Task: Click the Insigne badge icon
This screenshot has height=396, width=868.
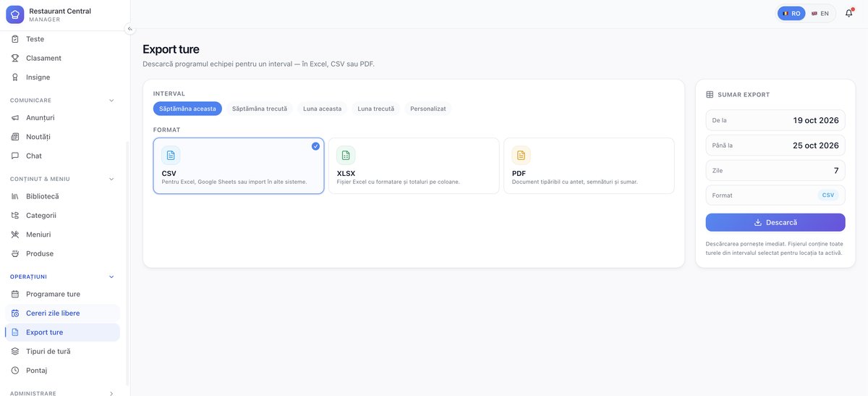Action: (15, 77)
